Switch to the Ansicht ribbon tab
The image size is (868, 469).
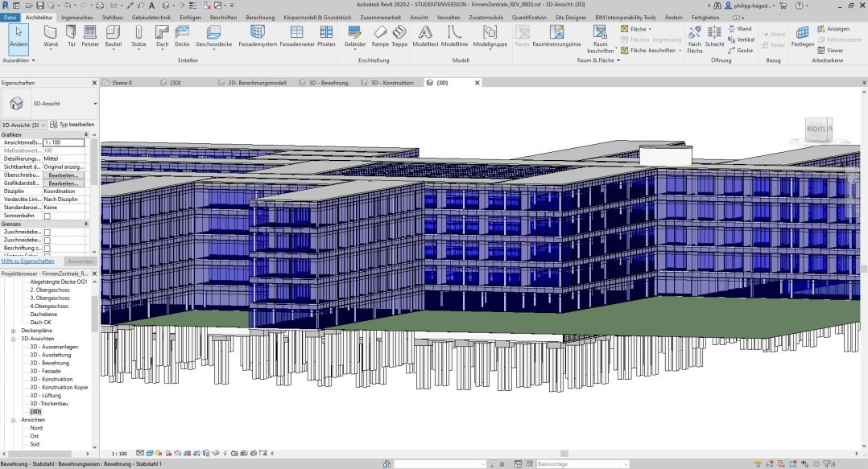pyautogui.click(x=419, y=17)
